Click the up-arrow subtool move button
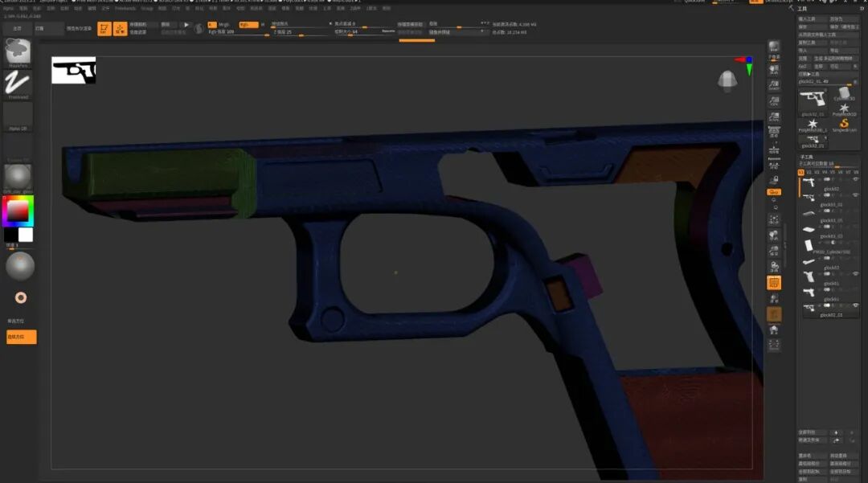Screen dimensions: 868x483 [x=836, y=432]
